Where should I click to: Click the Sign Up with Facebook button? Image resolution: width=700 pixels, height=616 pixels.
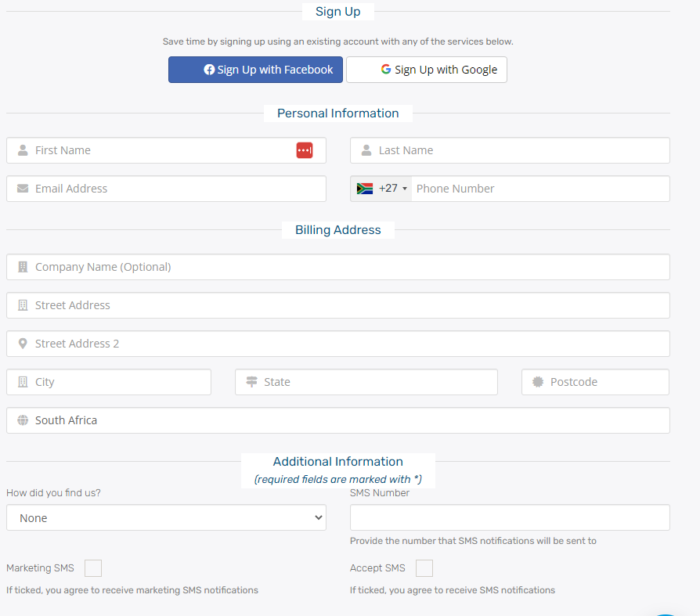255,70
